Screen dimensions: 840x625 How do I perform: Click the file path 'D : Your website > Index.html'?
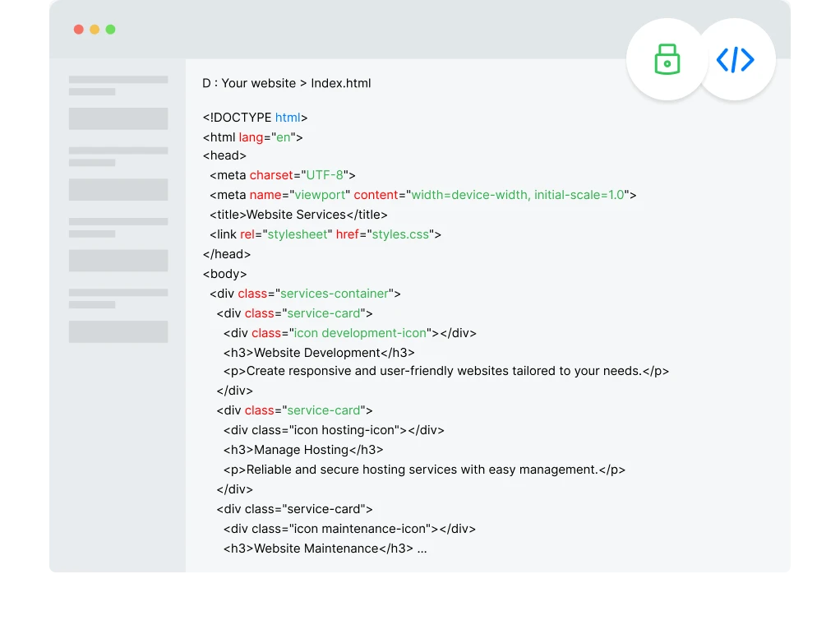[287, 83]
